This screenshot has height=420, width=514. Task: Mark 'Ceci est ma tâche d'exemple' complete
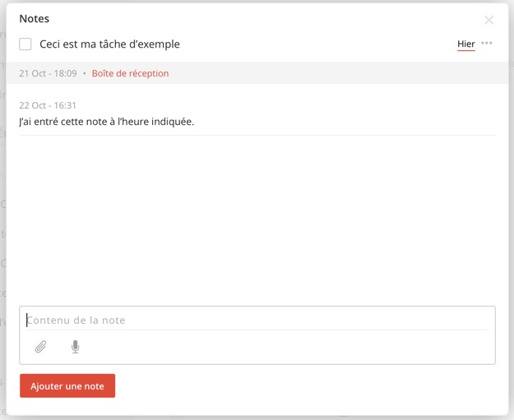pyautogui.click(x=25, y=44)
